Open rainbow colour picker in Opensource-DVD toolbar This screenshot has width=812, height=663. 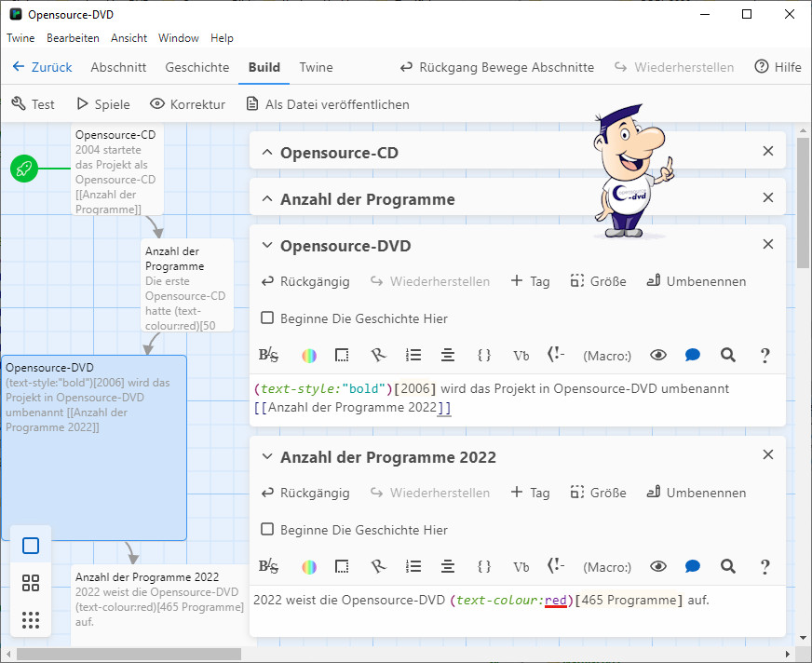(x=309, y=356)
